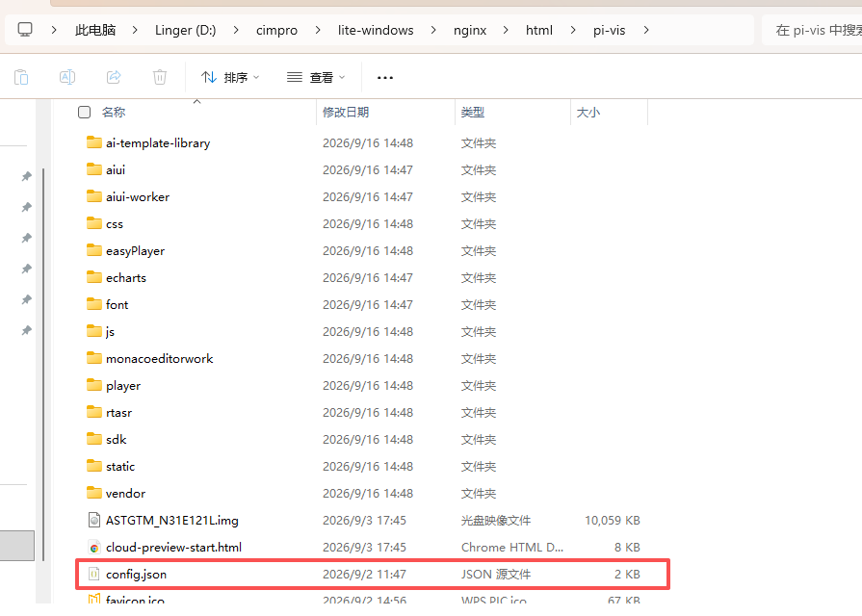
Task: Select the aiui-worker folder name
Action: 138,196
